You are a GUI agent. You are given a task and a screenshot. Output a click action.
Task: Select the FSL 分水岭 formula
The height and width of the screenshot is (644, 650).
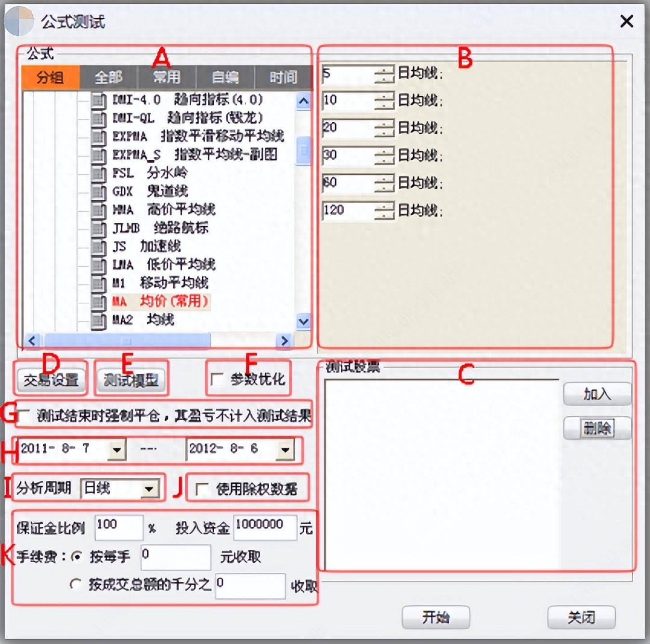click(x=150, y=173)
